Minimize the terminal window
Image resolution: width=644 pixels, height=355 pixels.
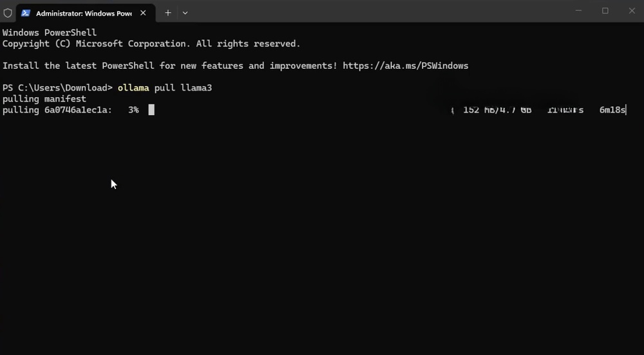(578, 11)
